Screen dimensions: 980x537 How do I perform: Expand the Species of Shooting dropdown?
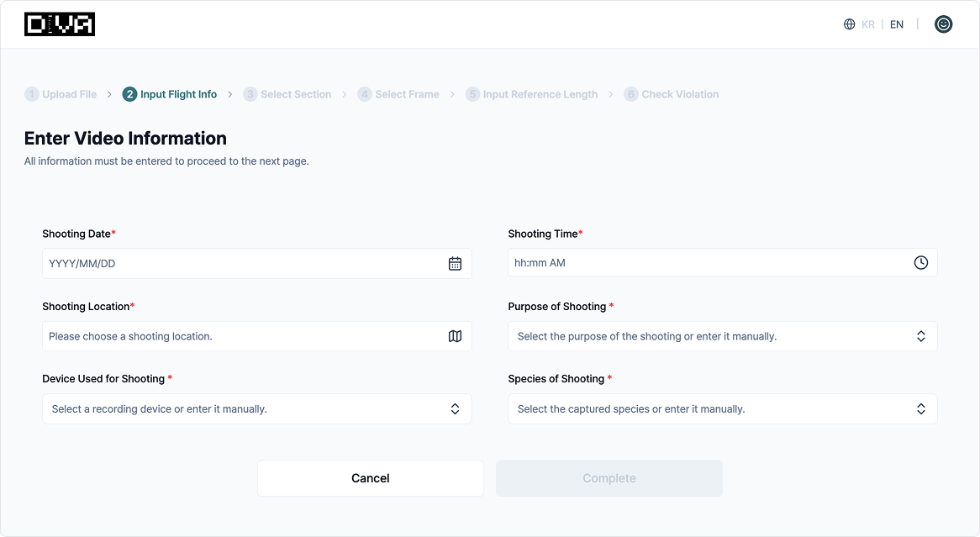pos(920,409)
